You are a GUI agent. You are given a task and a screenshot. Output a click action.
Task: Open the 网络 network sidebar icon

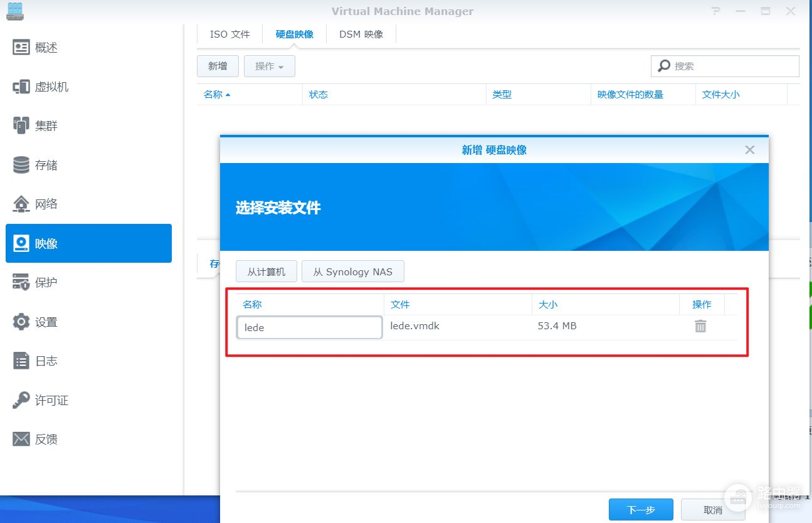(x=21, y=204)
